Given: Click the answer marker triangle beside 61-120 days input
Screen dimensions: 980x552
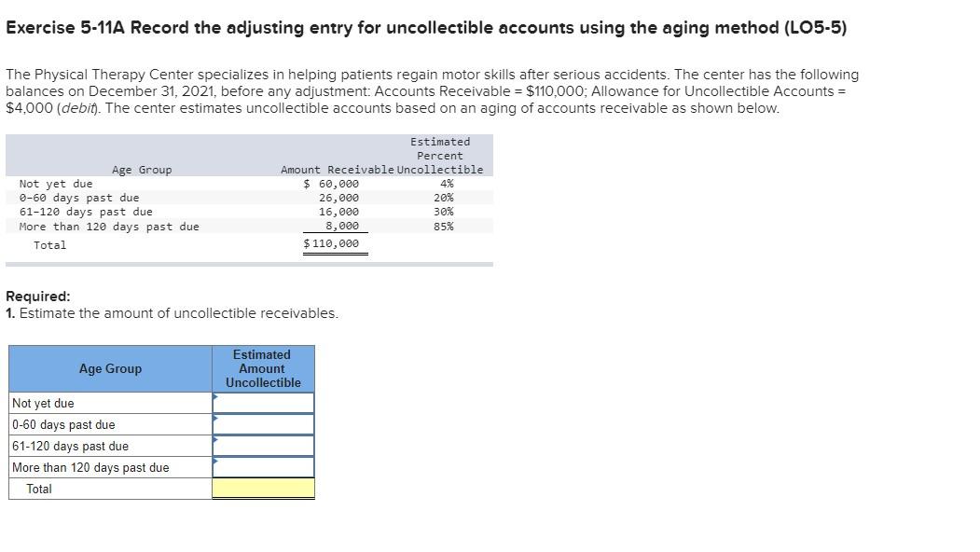Looking at the screenshot, I should point(214,442).
